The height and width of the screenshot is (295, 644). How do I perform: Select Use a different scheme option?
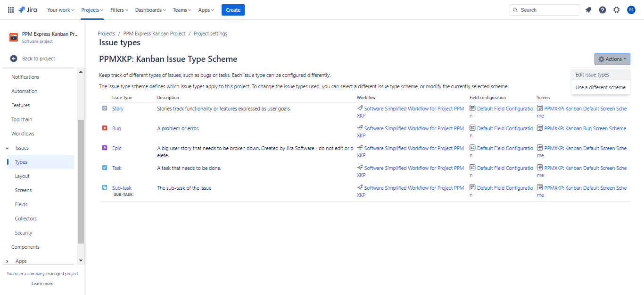coord(600,87)
